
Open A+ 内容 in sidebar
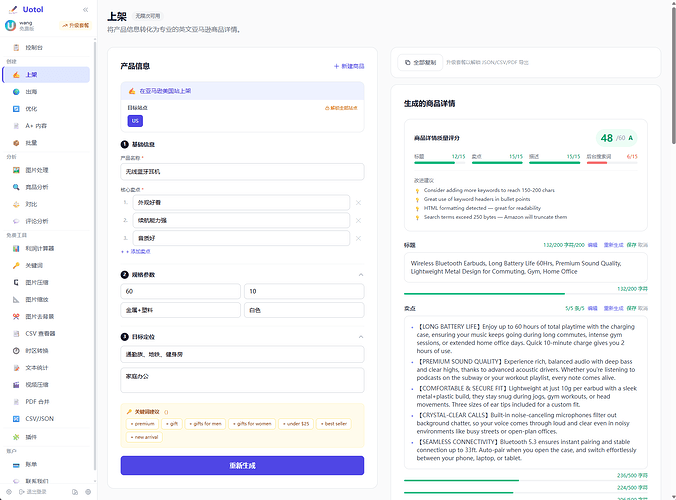(46, 126)
